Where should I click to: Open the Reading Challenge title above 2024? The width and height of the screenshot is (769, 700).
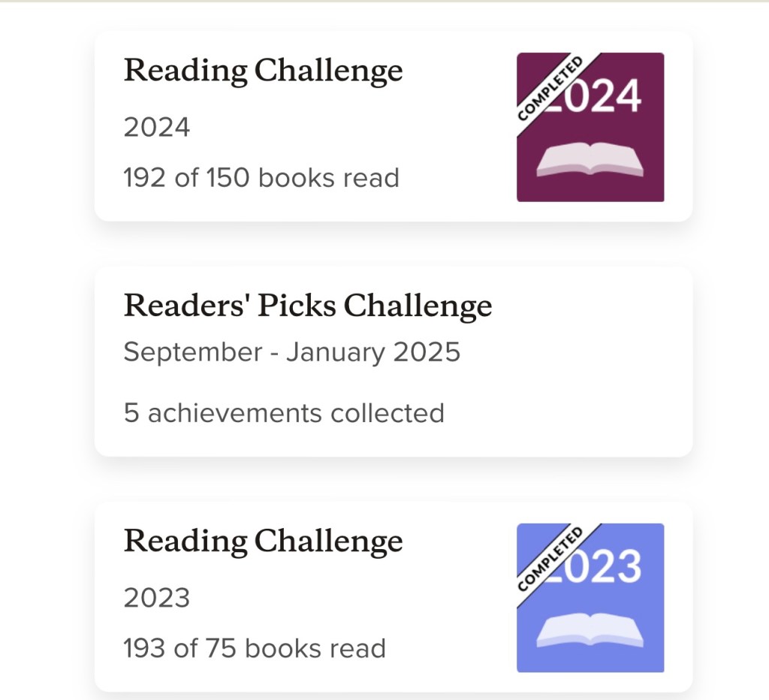(x=263, y=71)
